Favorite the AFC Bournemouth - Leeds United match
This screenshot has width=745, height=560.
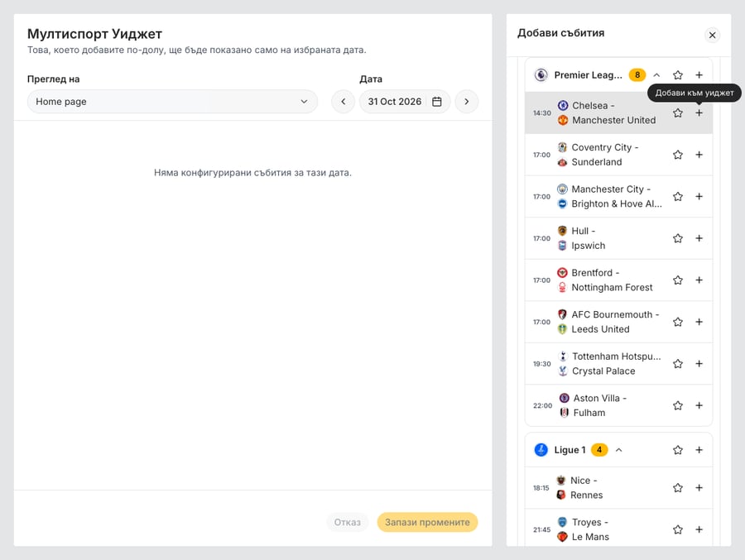coord(678,322)
